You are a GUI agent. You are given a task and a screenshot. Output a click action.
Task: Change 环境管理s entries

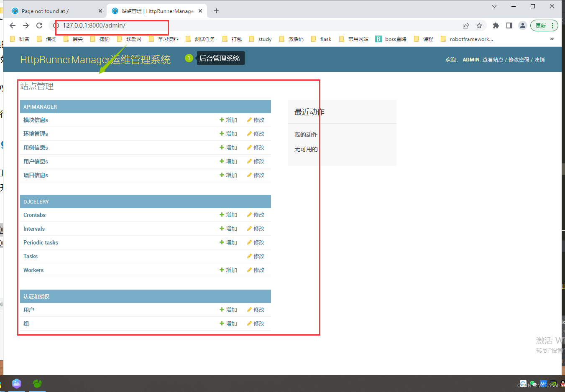coord(256,134)
